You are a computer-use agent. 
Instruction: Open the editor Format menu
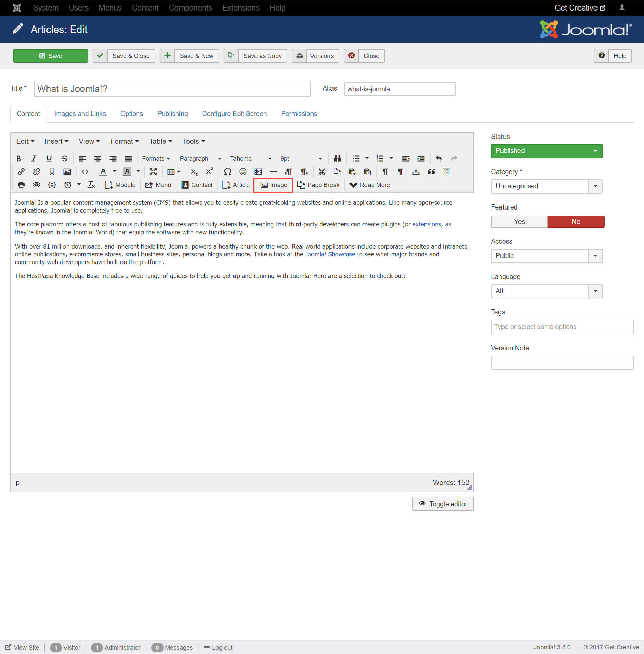[x=125, y=141]
